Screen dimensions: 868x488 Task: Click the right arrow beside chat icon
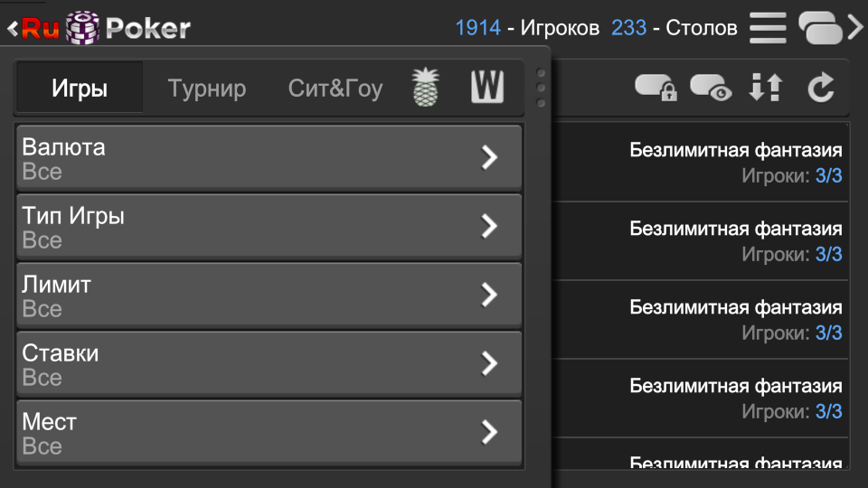[855, 28]
